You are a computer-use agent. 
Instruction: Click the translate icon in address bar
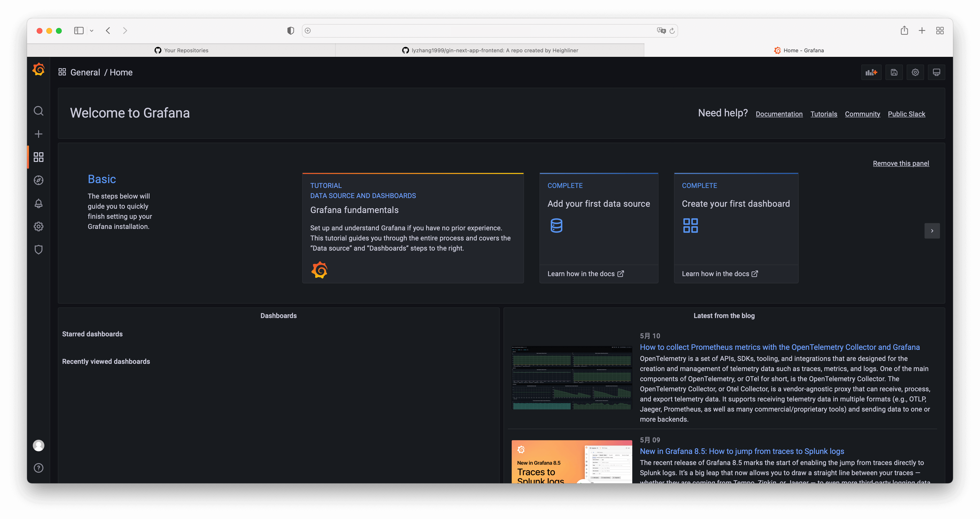[x=661, y=30]
